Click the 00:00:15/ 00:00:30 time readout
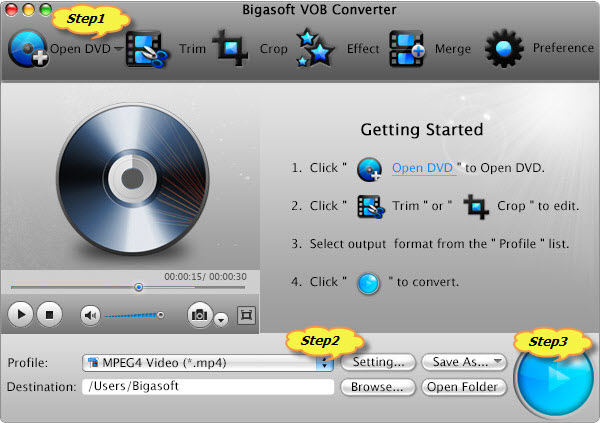 click(x=205, y=276)
